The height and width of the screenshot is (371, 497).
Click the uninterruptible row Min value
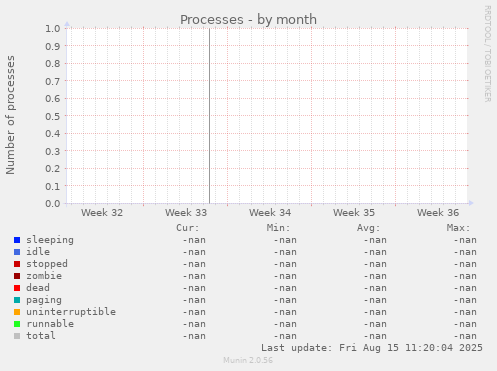point(285,312)
